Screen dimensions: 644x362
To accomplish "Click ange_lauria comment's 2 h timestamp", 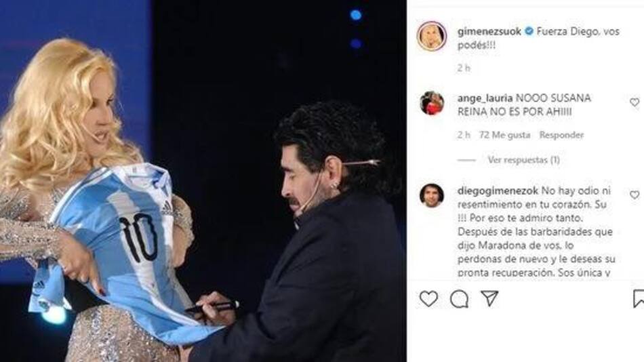I will (464, 135).
